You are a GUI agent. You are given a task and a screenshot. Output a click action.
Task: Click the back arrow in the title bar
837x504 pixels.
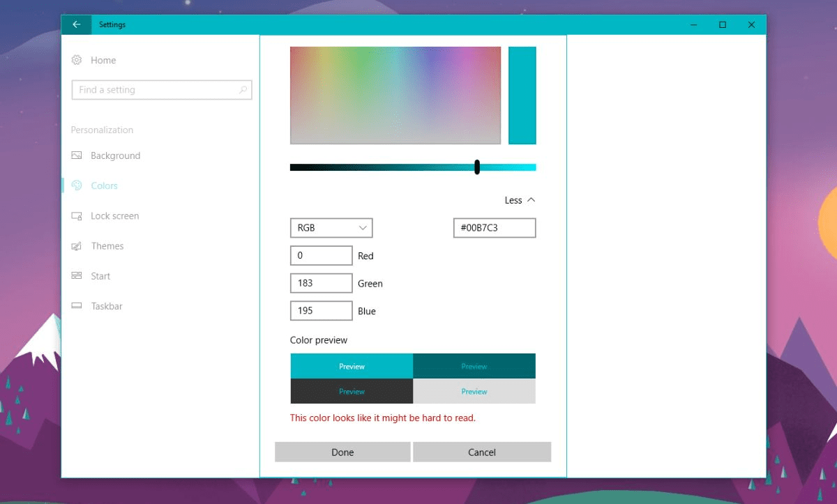click(x=76, y=24)
